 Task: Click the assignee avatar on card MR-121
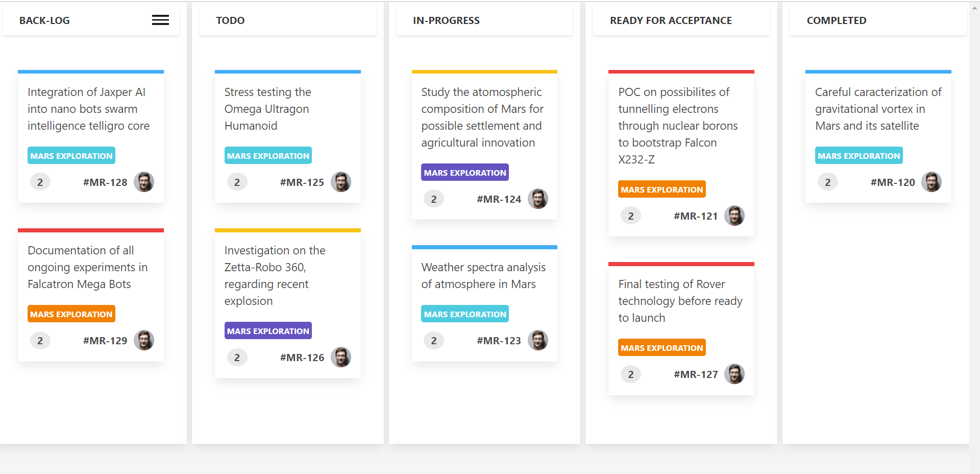[734, 216]
